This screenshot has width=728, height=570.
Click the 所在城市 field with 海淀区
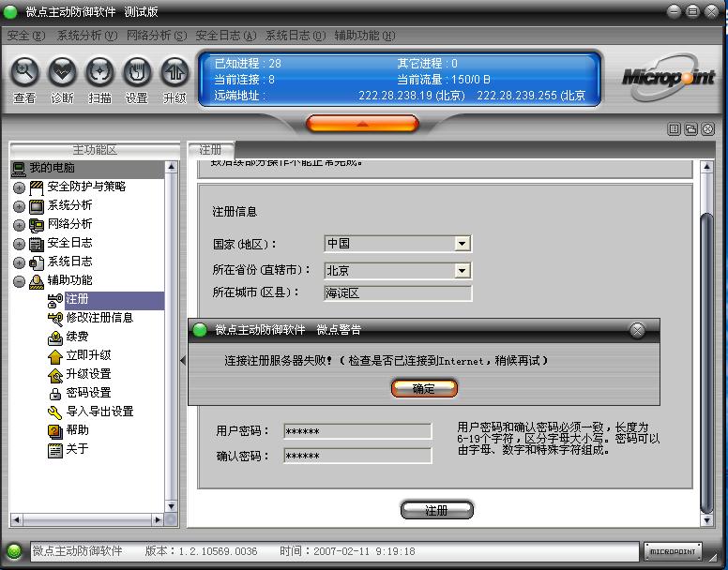pyautogui.click(x=398, y=293)
